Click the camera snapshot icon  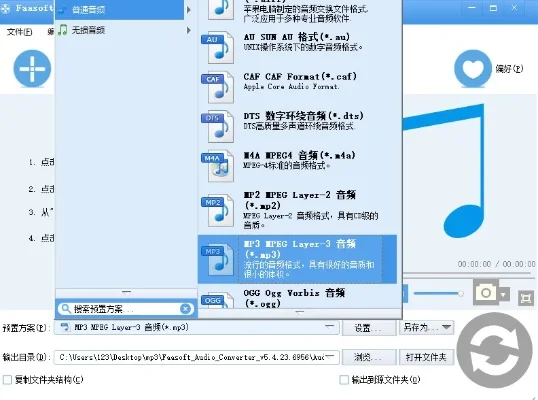[x=485, y=292]
